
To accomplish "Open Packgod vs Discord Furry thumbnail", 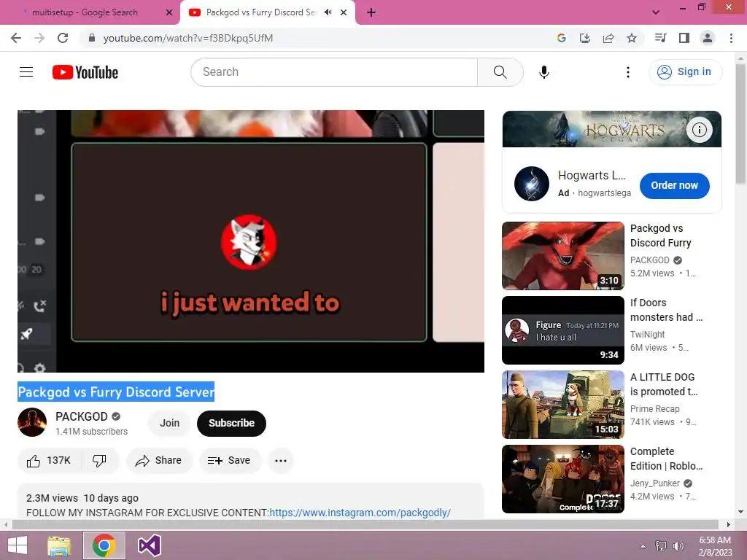I will pyautogui.click(x=563, y=256).
